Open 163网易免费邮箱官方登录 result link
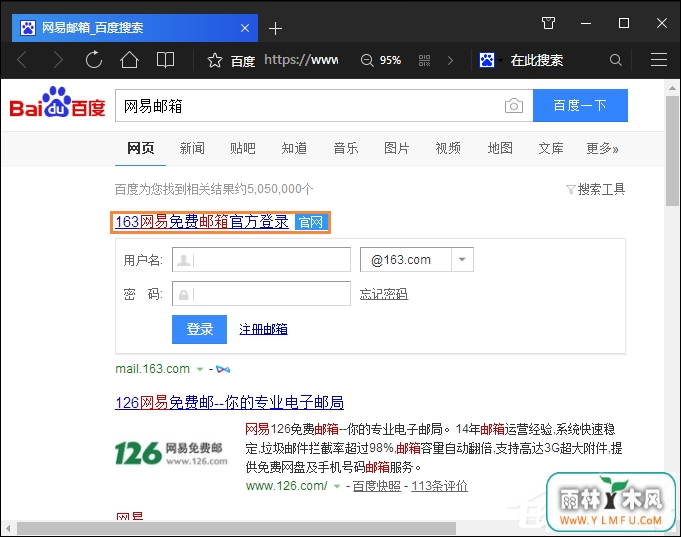This screenshot has width=681, height=537. [202, 222]
